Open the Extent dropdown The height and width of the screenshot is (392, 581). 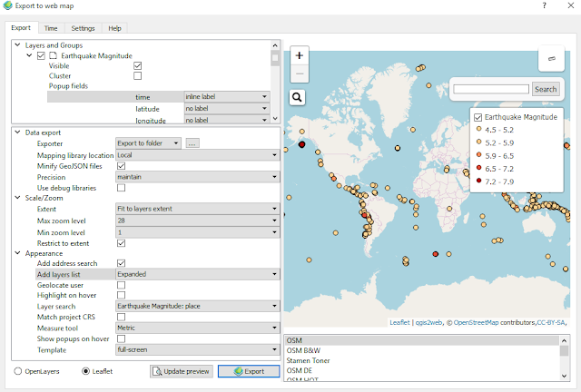pos(198,209)
